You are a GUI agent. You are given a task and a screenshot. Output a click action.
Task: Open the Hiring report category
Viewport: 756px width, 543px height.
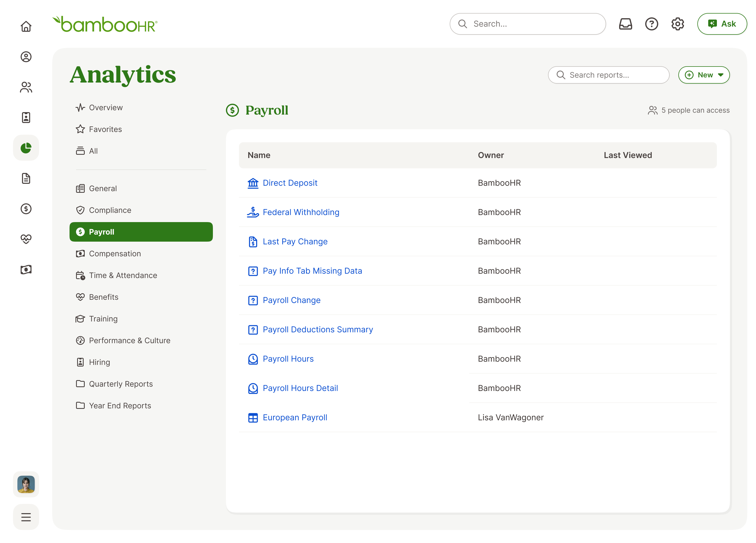141,362
